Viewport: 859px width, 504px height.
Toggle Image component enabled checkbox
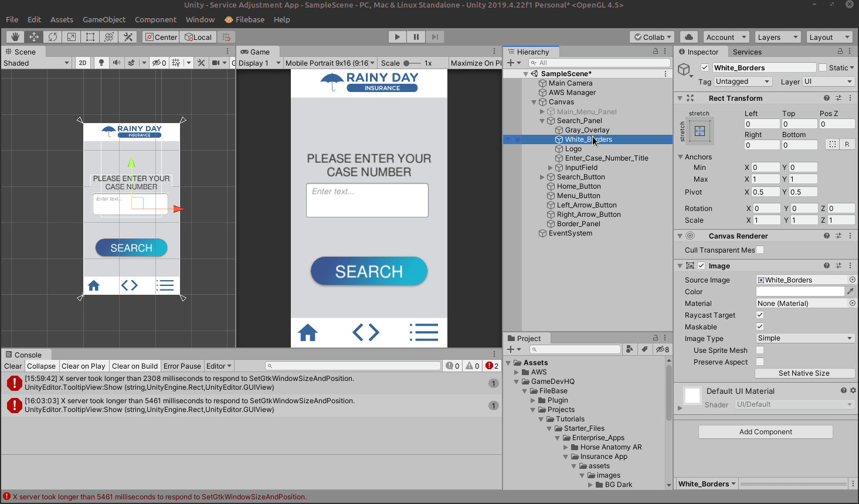[x=701, y=265]
